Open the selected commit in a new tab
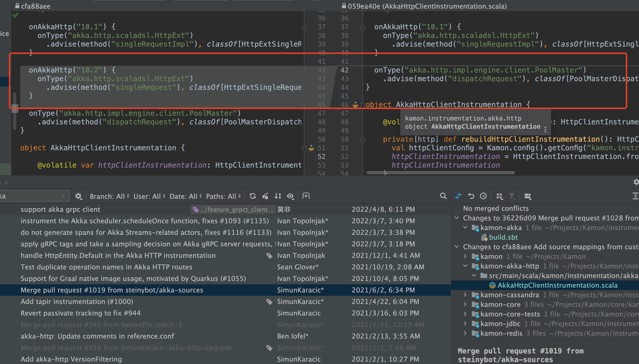The height and width of the screenshot is (364, 639). [306, 196]
